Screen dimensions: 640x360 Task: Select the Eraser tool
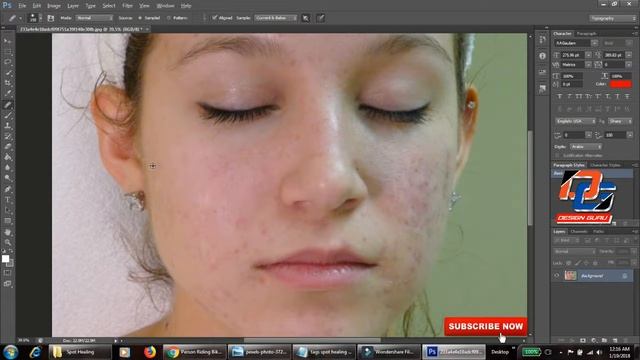pos(7,147)
